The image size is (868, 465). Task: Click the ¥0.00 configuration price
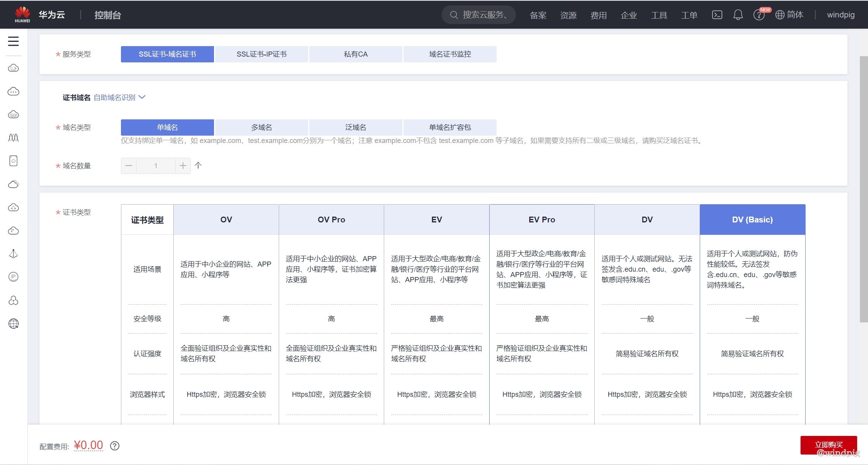(x=88, y=445)
